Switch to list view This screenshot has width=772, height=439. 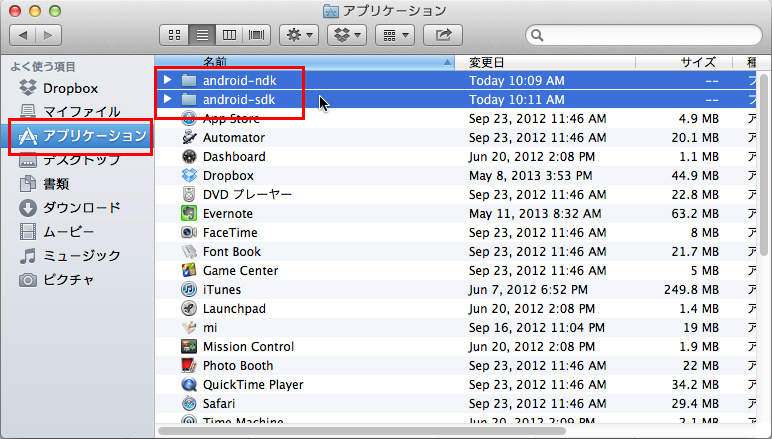(202, 35)
